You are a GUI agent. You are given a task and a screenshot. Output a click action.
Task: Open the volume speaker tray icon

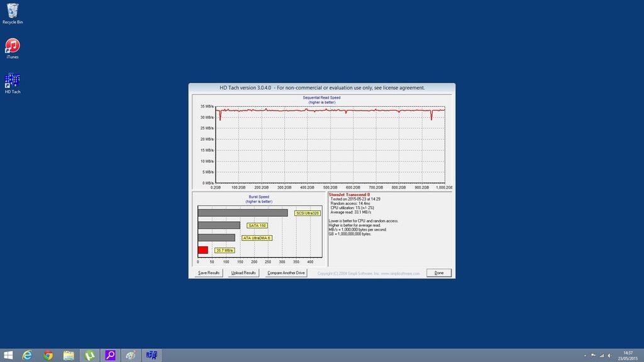point(610,356)
